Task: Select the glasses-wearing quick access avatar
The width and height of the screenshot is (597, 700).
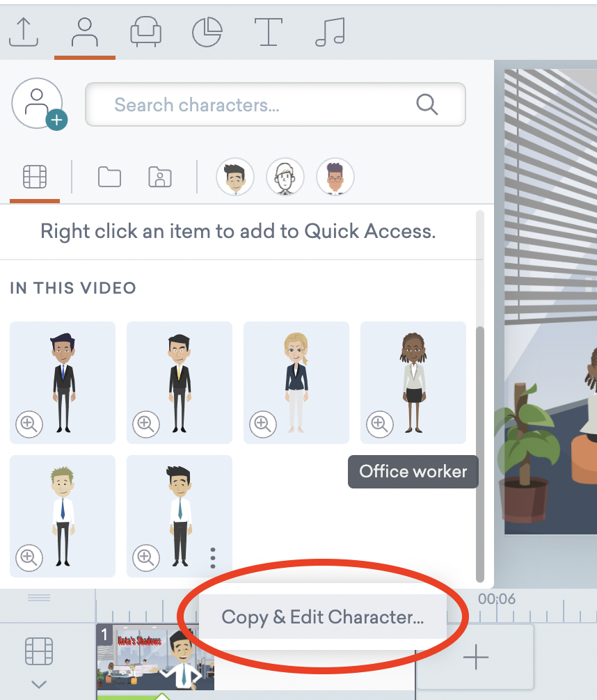Action: (335, 177)
